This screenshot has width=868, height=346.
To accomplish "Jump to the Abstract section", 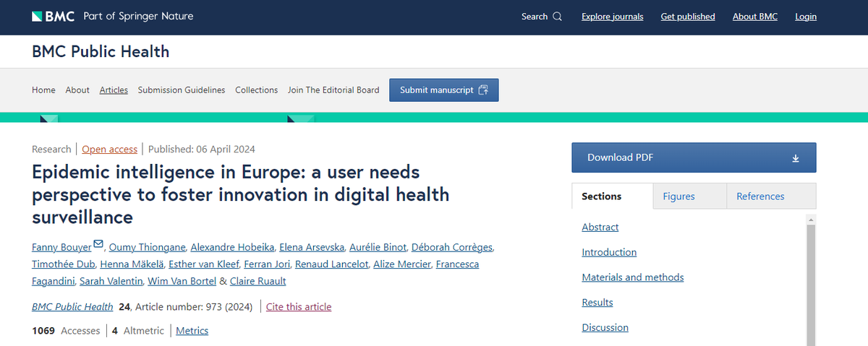I will [600, 227].
